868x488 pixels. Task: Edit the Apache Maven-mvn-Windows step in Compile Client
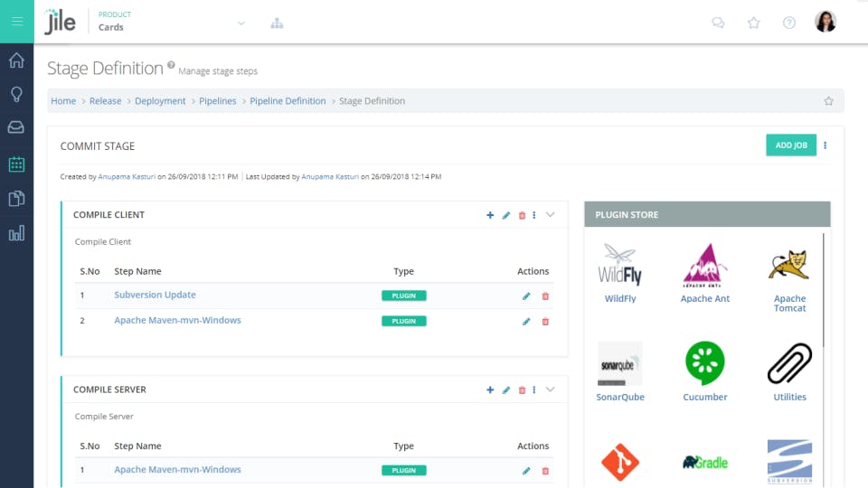[x=526, y=321]
